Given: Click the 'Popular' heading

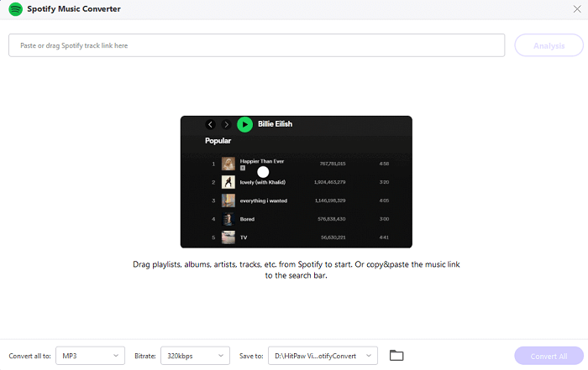Looking at the screenshot, I should (x=218, y=141).
